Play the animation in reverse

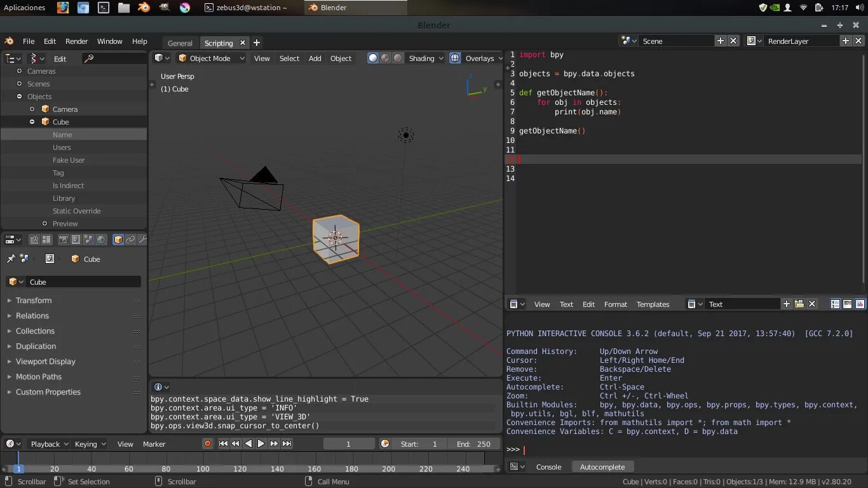click(248, 444)
